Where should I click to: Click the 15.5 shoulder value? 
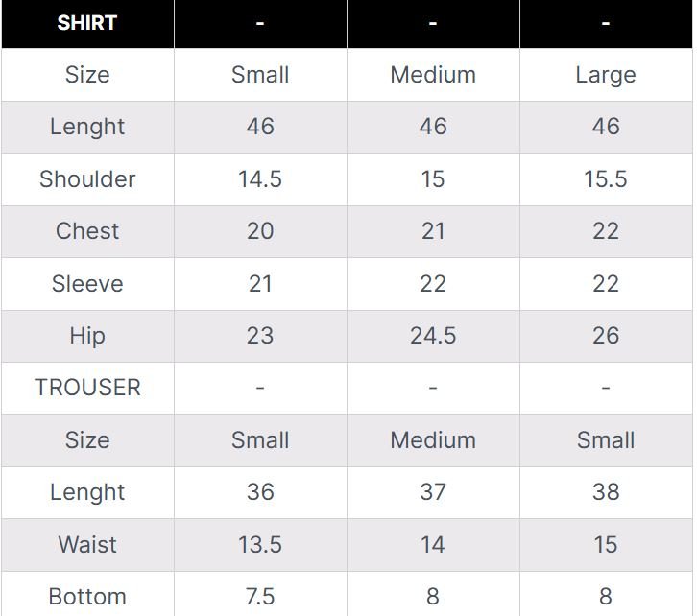pos(606,179)
